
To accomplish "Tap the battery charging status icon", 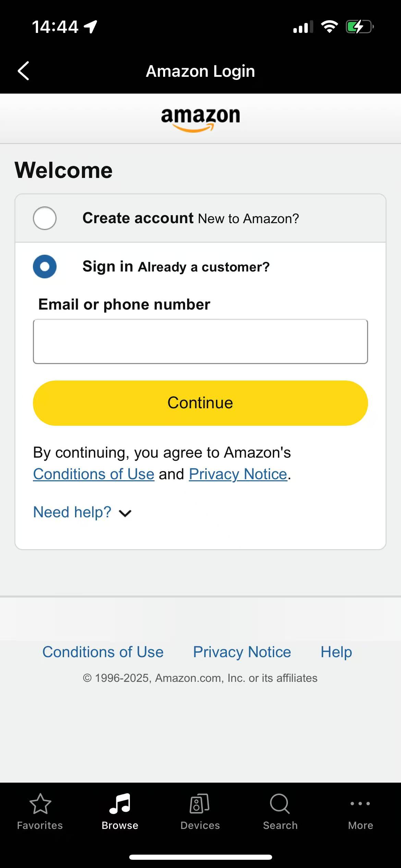I will tap(360, 27).
